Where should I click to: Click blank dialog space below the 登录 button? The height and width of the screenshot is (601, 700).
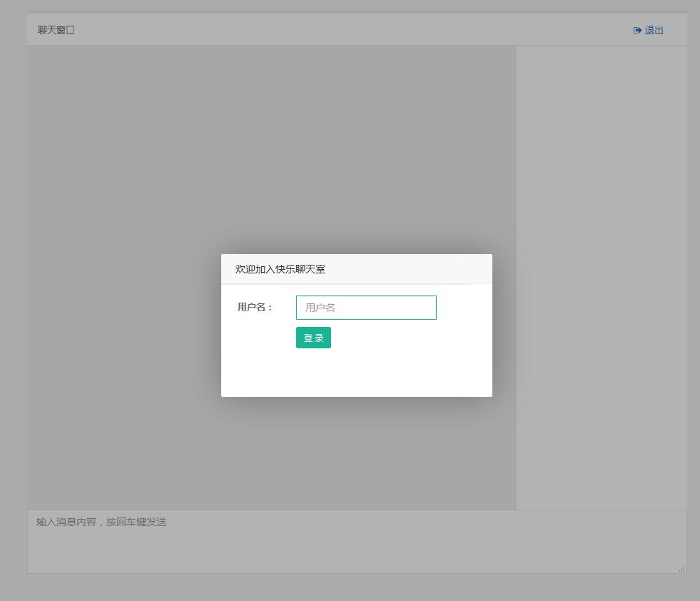(357, 373)
